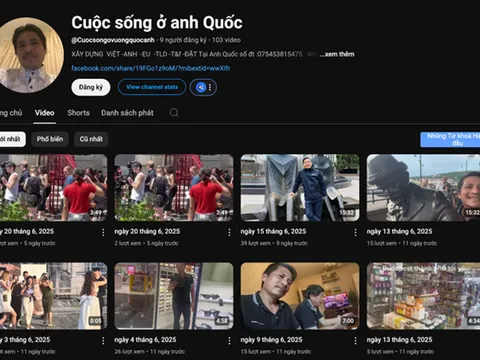Click the 9 người đăng ký subscriber text
Image resolution: width=480 pixels, height=360 pixels.
183,40
